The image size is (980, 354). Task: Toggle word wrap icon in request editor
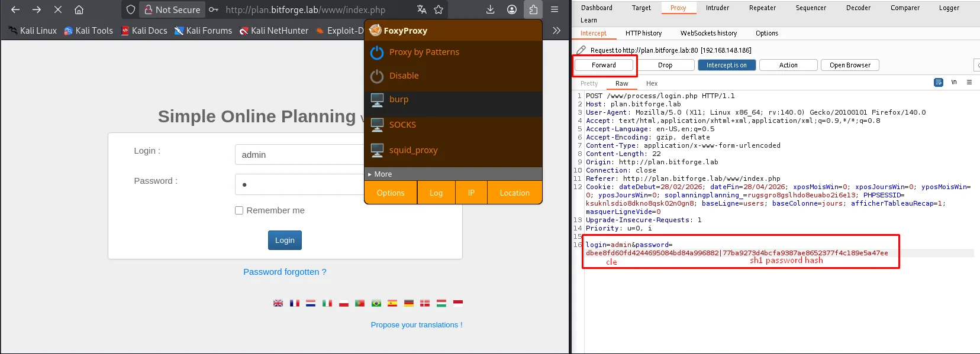click(938, 83)
